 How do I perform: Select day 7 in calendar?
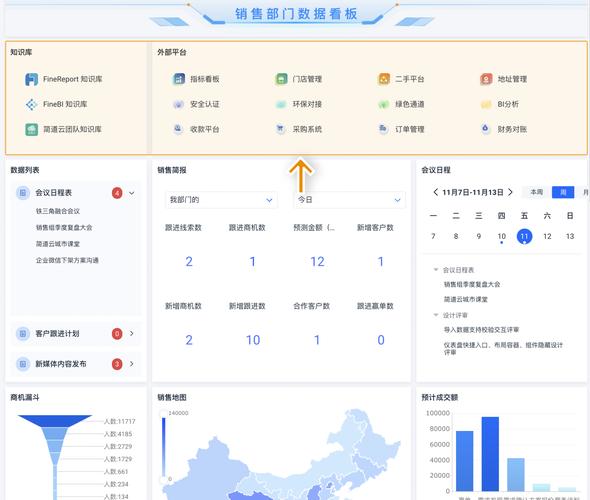coord(433,236)
